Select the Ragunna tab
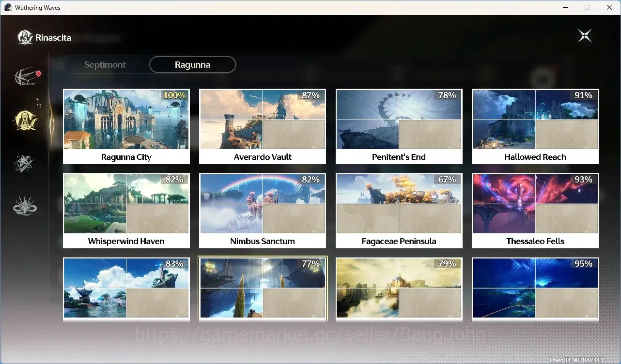This screenshot has height=364, width=621. coord(192,65)
